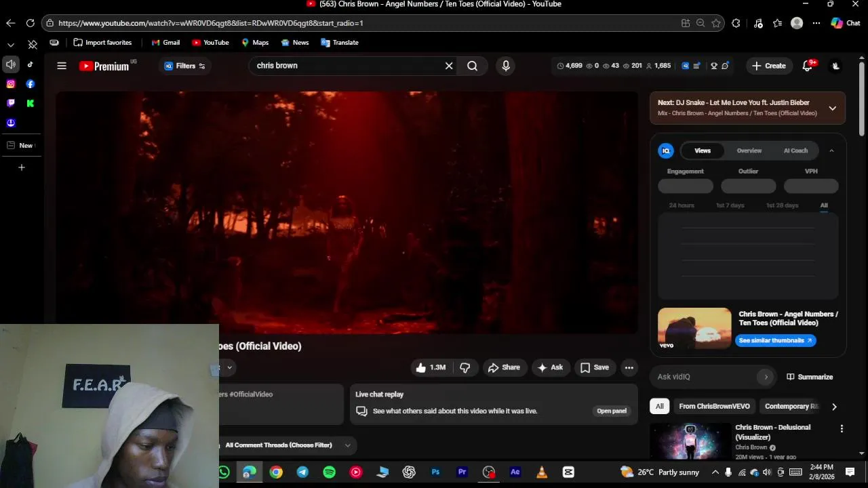The height and width of the screenshot is (488, 868).
Task: Mute the tab with the speaker icon
Action: [11, 64]
